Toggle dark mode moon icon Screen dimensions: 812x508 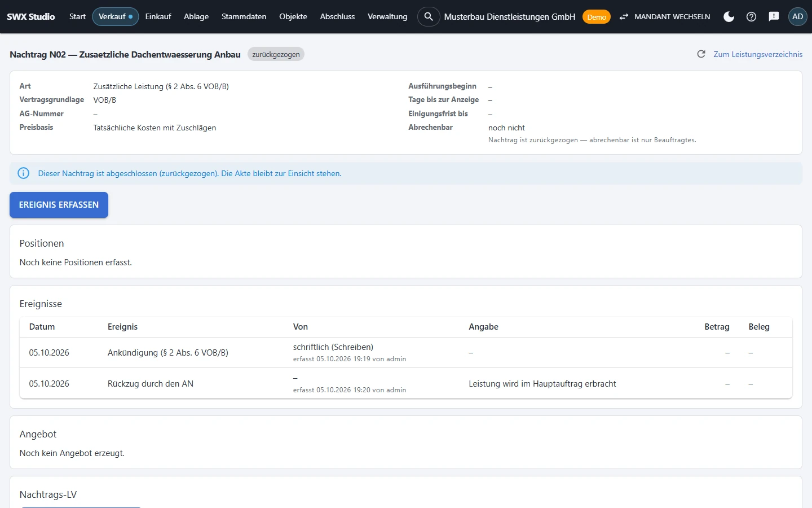(x=729, y=17)
